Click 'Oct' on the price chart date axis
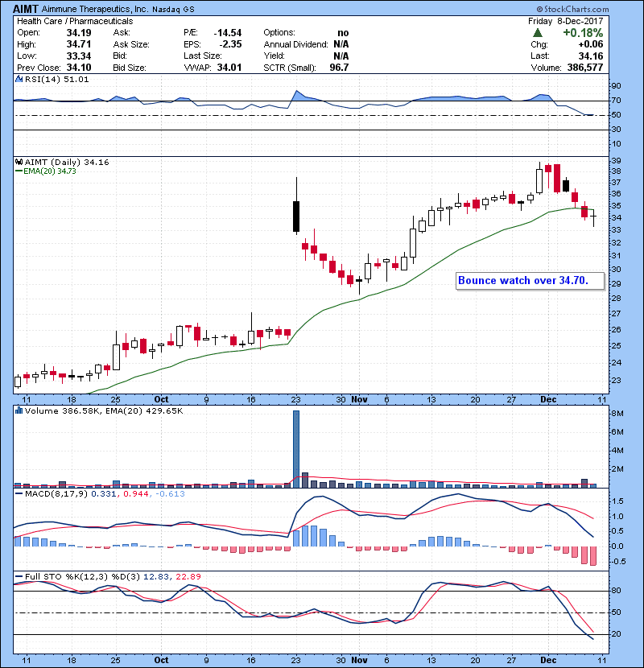This screenshot has height=668, width=644. [161, 400]
